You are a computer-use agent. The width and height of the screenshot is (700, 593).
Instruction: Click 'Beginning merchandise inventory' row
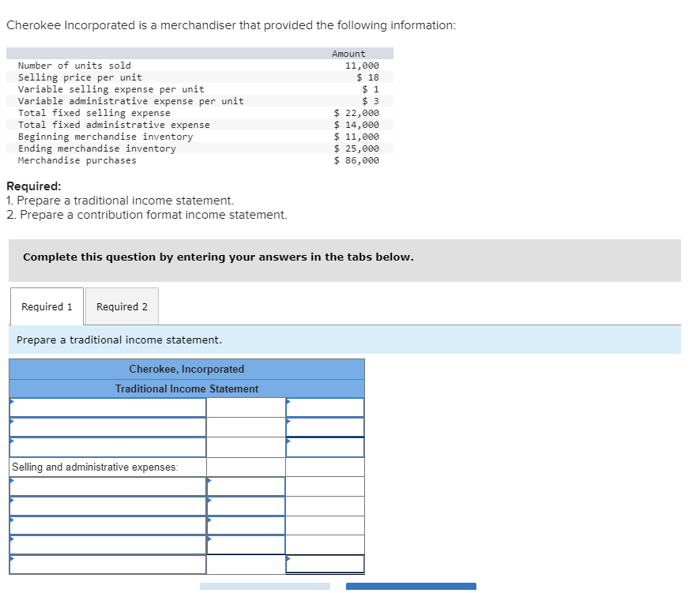[200, 137]
